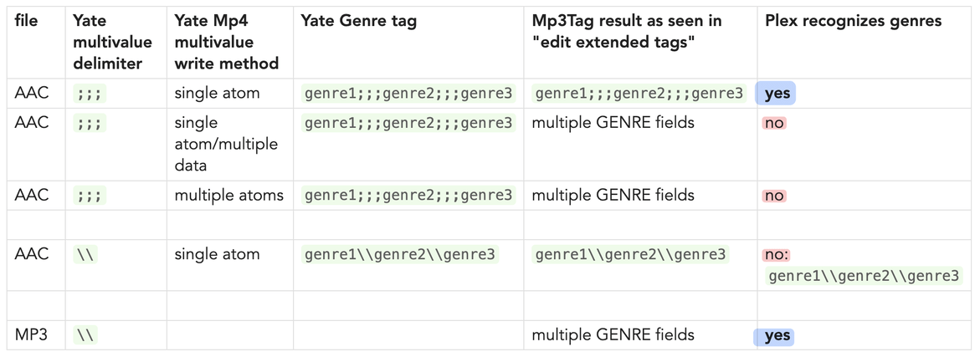Click 'multiple GENRE fields' in MP3 row

pyautogui.click(x=613, y=335)
